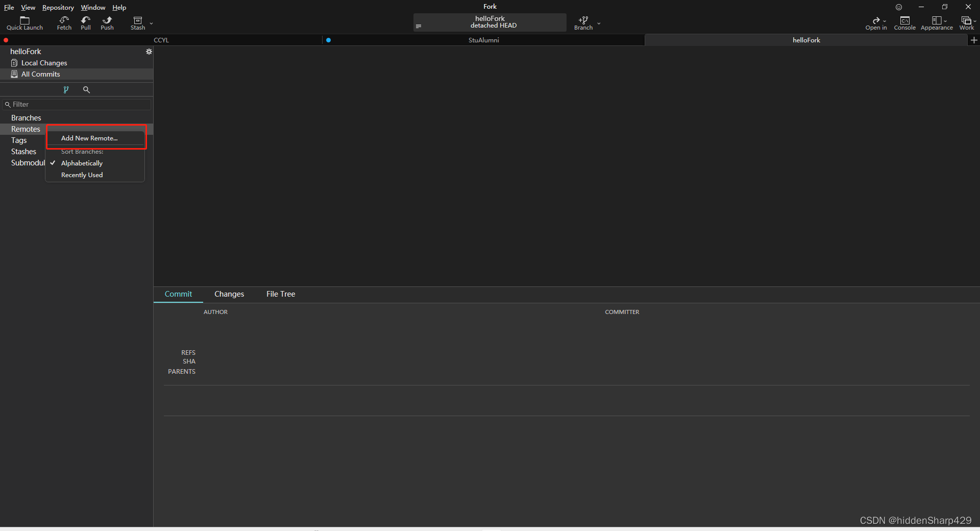The height and width of the screenshot is (531, 980).
Task: Open the Console terminal icon
Action: click(905, 20)
